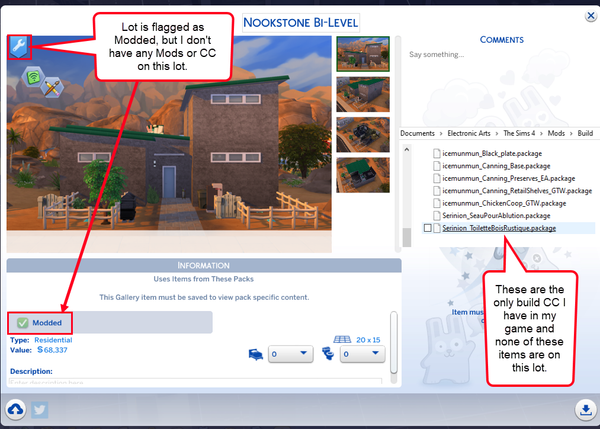Expand the arrow after Mods in breadcrumb
This screenshot has height=429, width=600.
571,134
